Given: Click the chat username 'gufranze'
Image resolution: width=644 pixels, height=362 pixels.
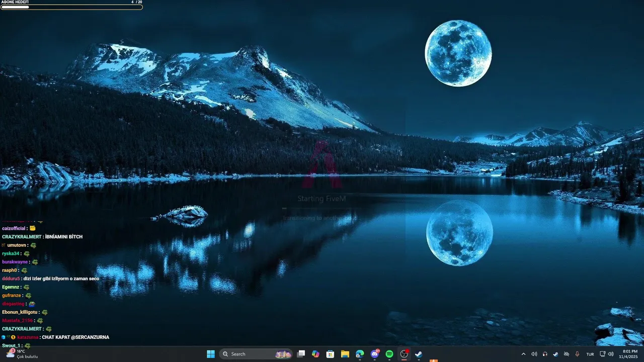Looking at the screenshot, I should pos(12,296).
